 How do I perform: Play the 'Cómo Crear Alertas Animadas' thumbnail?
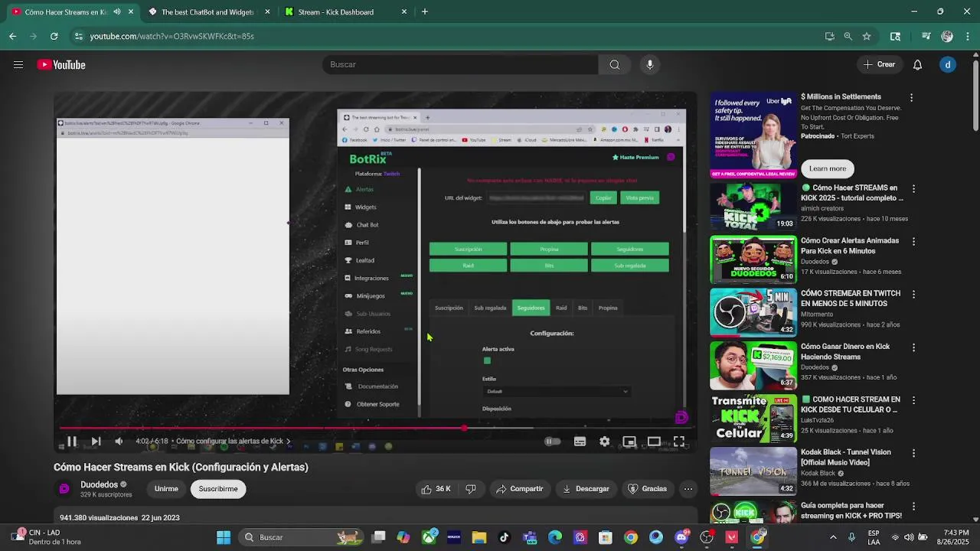point(753,259)
